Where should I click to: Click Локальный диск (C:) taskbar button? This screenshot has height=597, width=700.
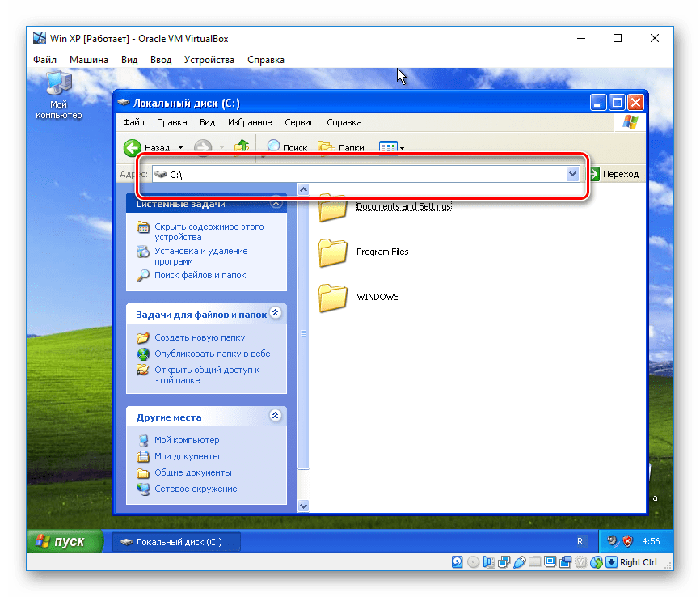pos(176,542)
